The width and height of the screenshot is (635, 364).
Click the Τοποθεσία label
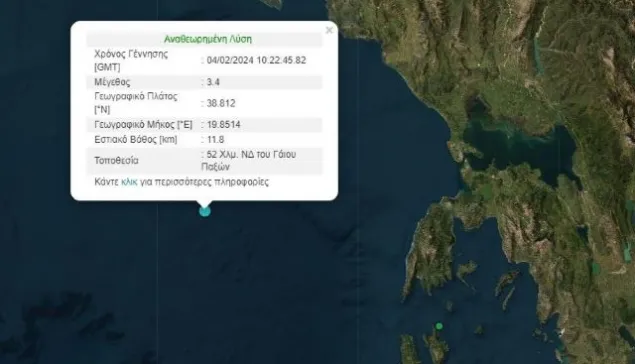pyautogui.click(x=116, y=161)
